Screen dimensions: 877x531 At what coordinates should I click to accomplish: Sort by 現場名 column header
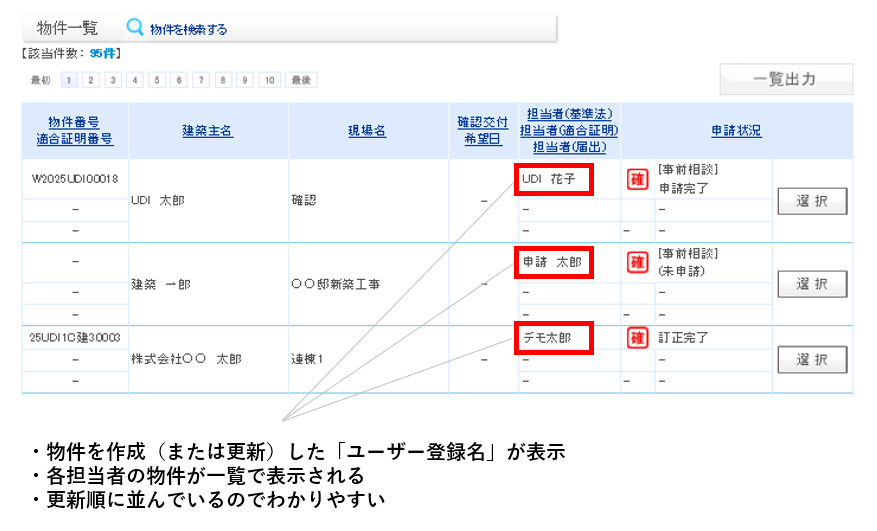click(x=367, y=131)
